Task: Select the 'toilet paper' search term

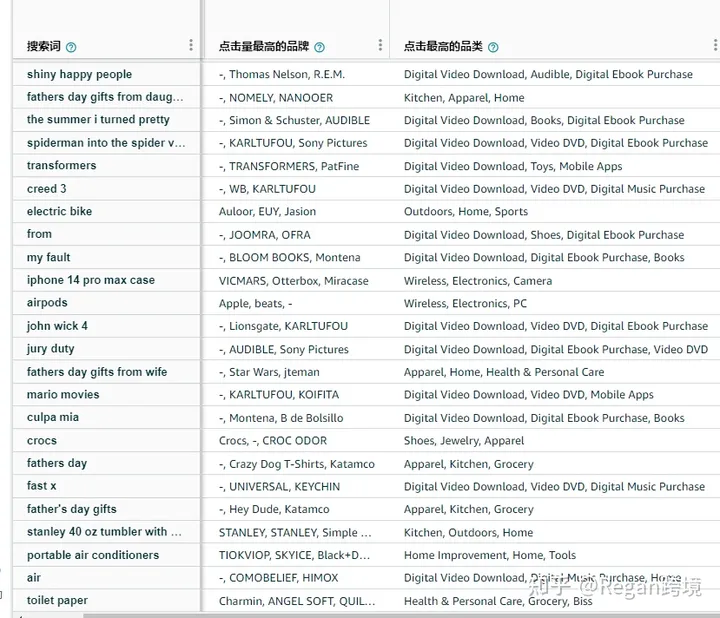Action: pyautogui.click(x=57, y=601)
